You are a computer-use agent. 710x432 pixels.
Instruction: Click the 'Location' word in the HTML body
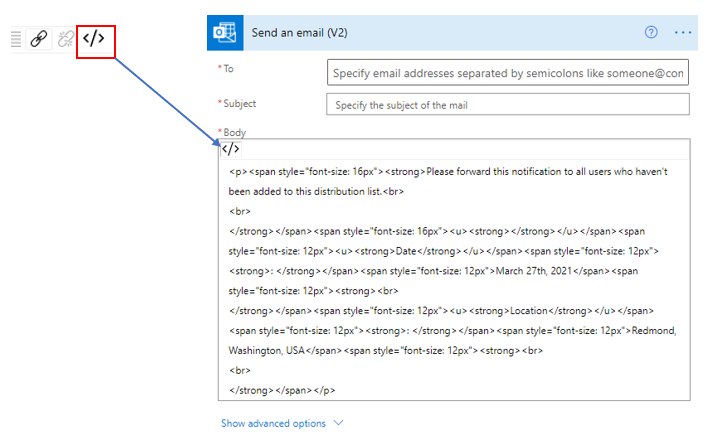[529, 311]
